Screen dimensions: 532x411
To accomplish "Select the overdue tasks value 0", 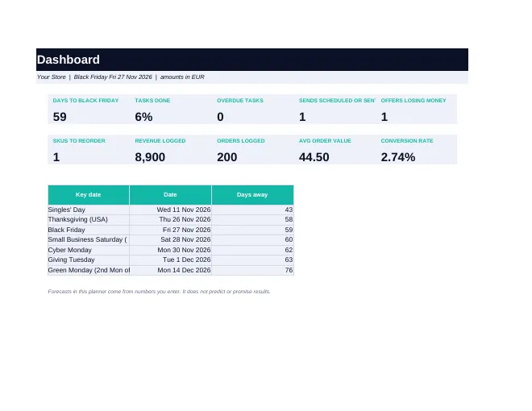I will (x=220, y=117).
